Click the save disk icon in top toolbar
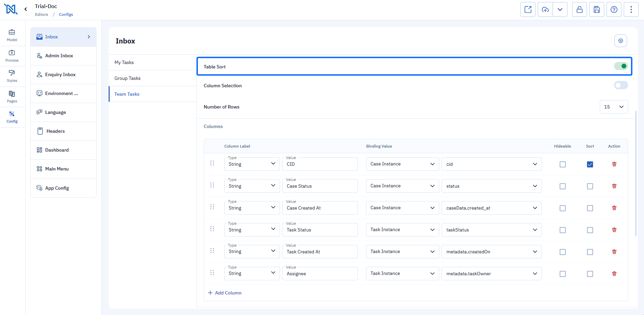 tap(596, 9)
